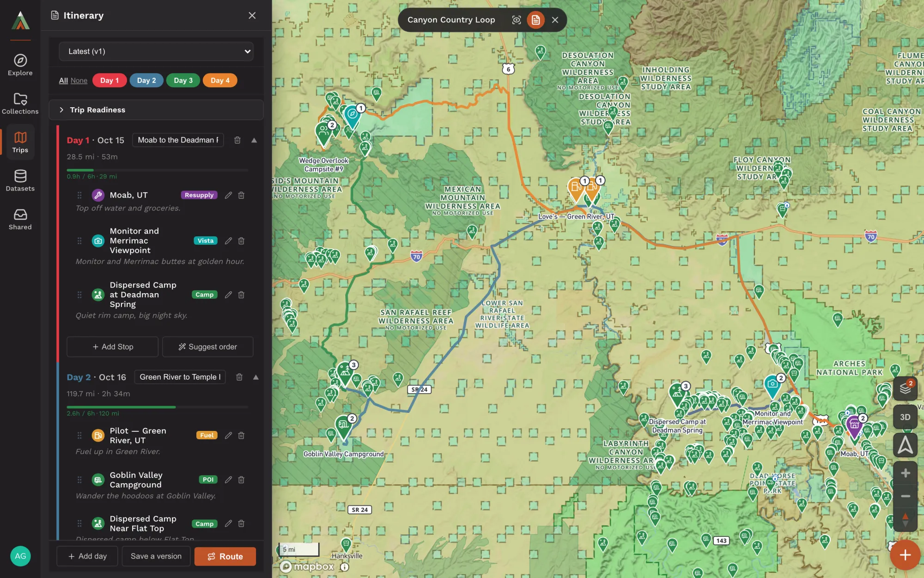Click the Add day button
This screenshot has width=924, height=578.
(87, 556)
